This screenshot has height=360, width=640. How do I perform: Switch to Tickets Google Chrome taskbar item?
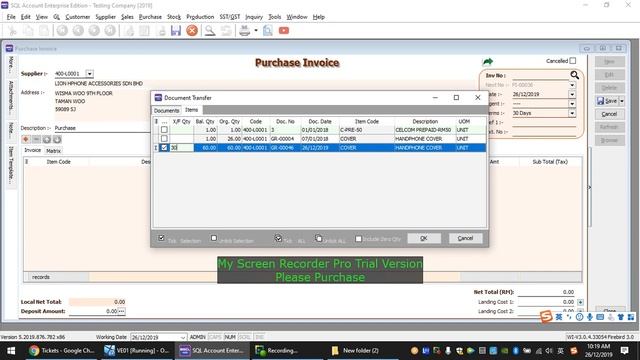pos(61,351)
